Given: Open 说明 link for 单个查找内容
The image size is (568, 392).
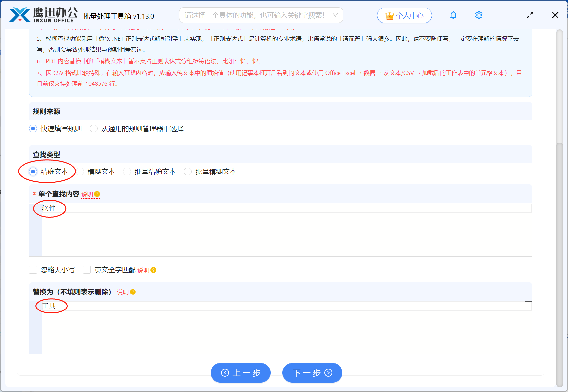Looking at the screenshot, I should tap(87, 194).
